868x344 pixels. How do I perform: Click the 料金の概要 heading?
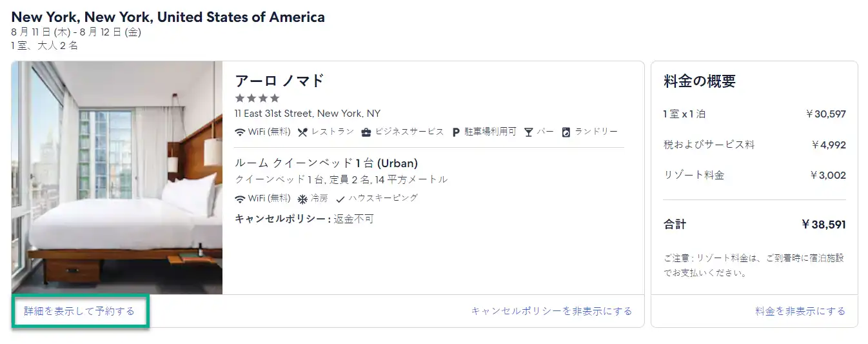point(700,81)
